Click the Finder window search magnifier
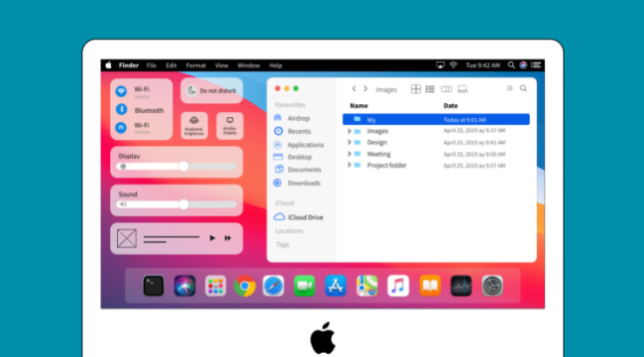644x357 pixels. coord(523,88)
